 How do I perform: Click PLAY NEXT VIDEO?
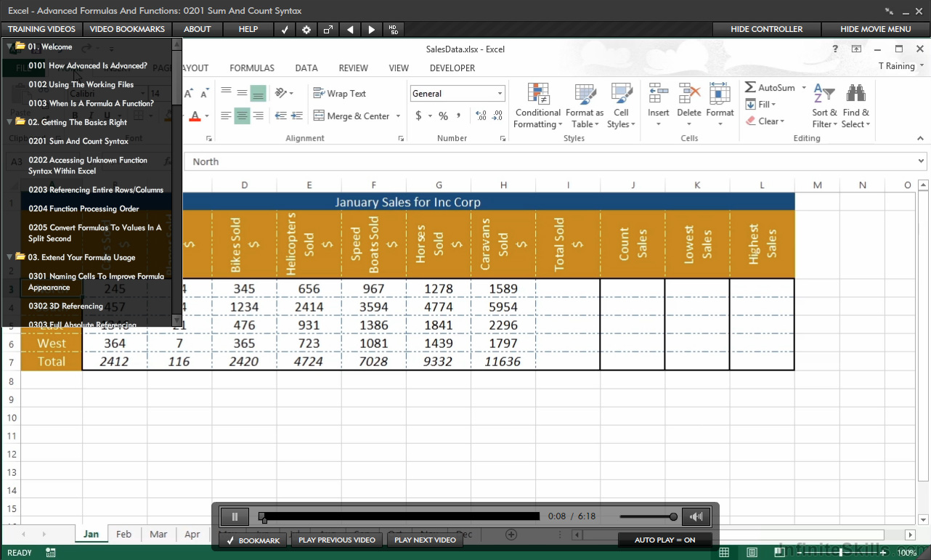425,540
